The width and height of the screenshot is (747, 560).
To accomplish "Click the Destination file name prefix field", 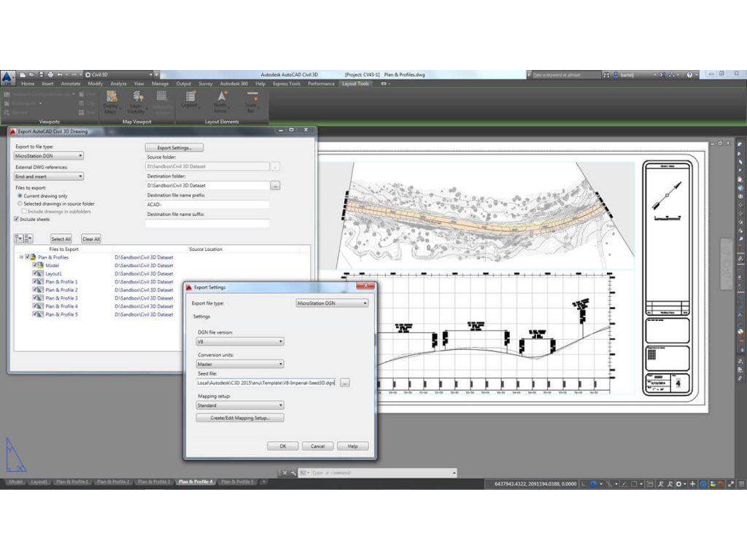I will 207,204.
